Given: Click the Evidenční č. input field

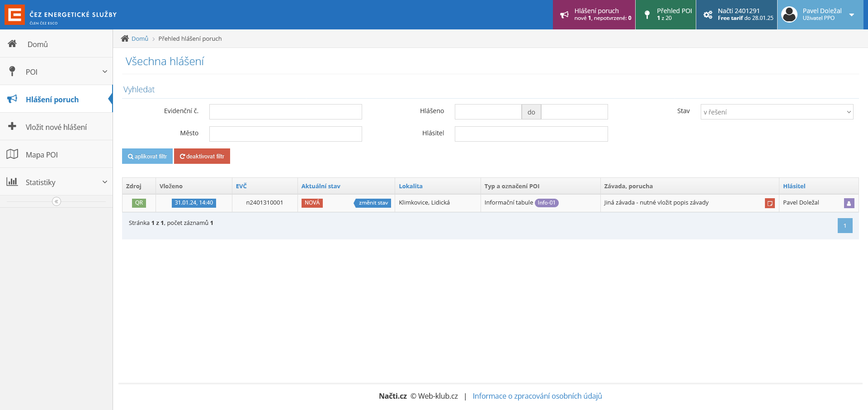Looking at the screenshot, I should pos(285,112).
